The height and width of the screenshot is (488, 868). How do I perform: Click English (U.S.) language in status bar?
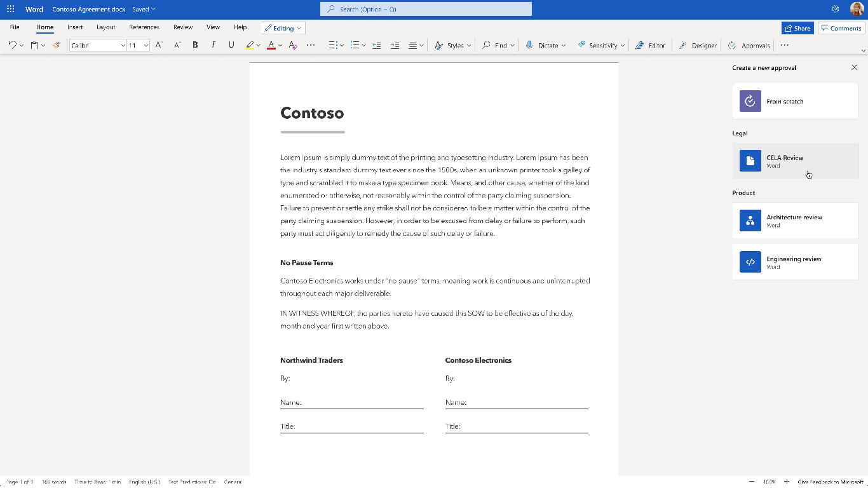tap(144, 482)
